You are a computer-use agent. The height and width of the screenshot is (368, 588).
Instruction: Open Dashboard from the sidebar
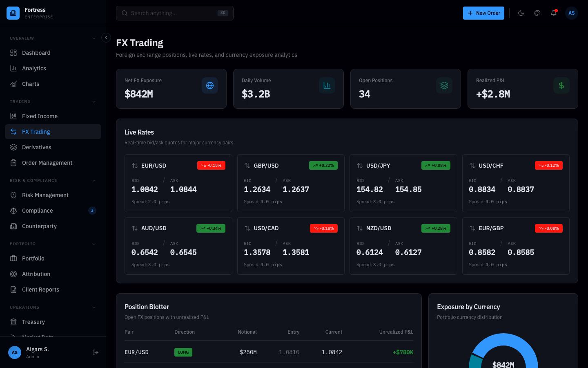click(53, 53)
